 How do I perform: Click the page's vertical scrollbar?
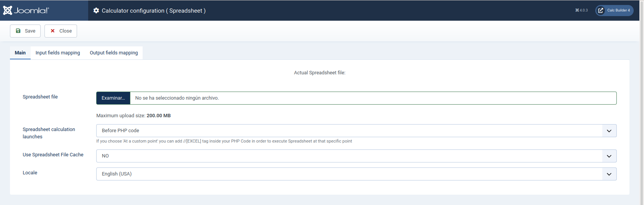tap(642, 102)
